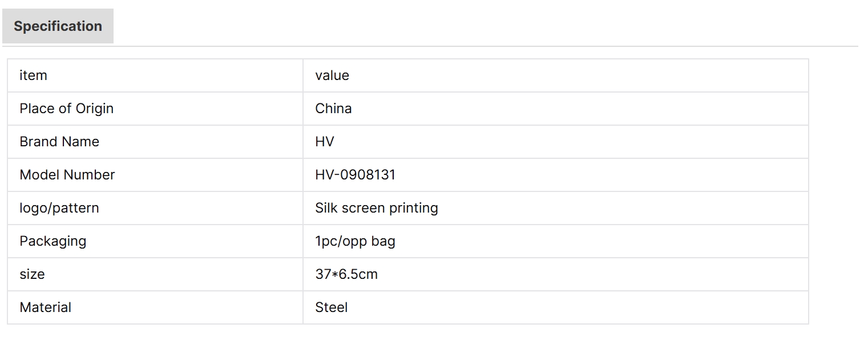Image resolution: width=868 pixels, height=340 pixels.
Task: Open the Specification tab
Action: point(58,26)
